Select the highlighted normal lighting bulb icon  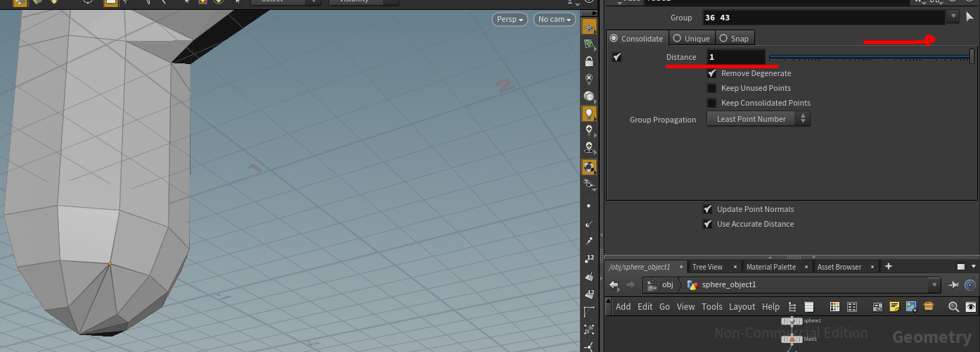(x=589, y=113)
